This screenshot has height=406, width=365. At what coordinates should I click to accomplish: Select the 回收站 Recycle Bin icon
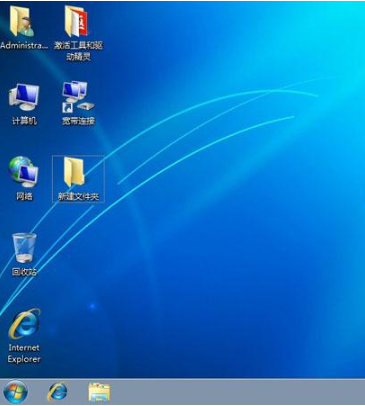24,248
